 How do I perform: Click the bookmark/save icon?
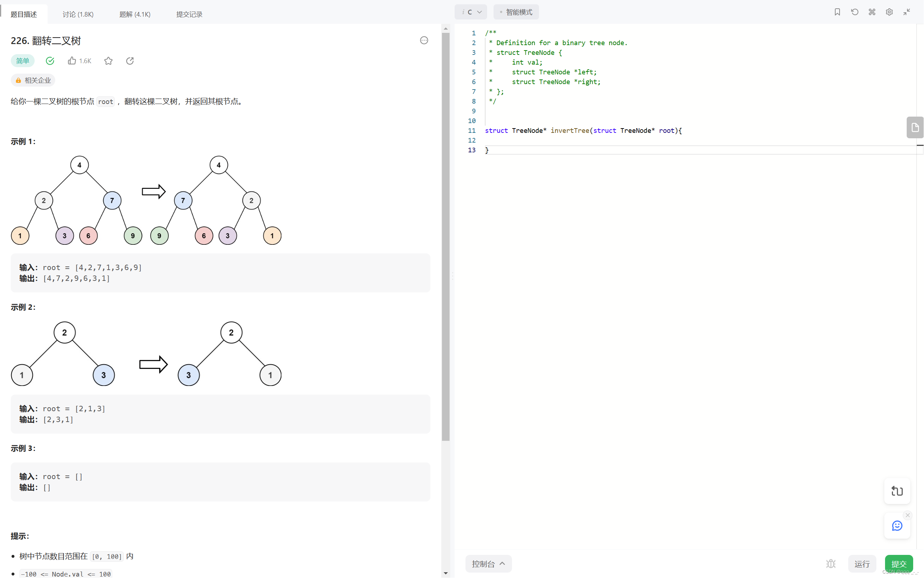pos(837,12)
